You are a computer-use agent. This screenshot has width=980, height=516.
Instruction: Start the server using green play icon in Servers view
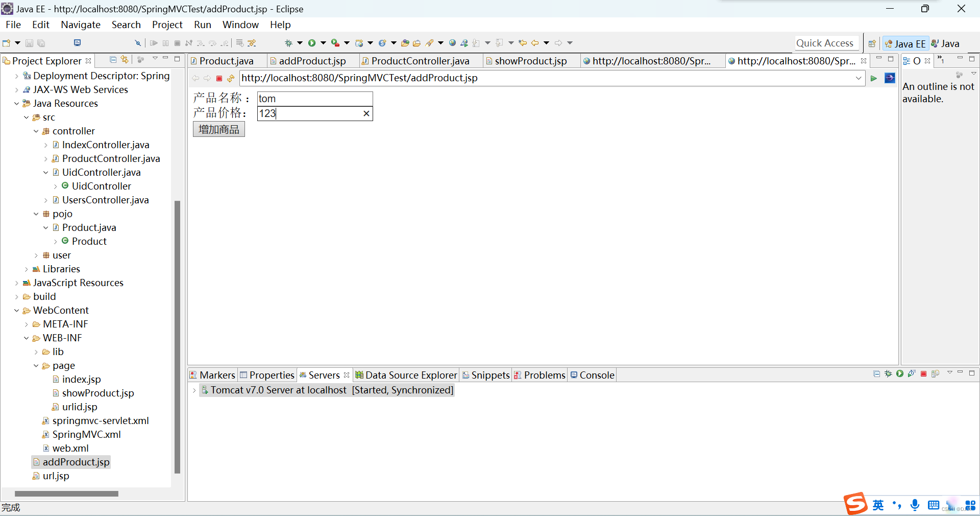coord(900,374)
